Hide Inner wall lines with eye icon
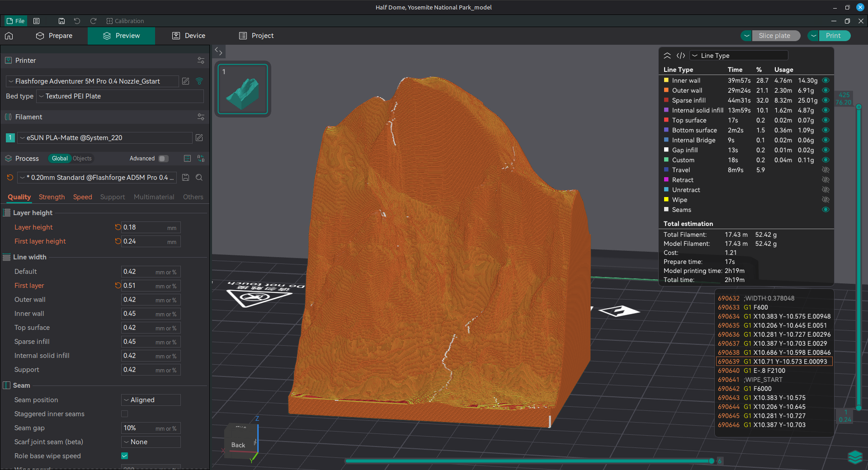This screenshot has width=868, height=470. point(826,80)
